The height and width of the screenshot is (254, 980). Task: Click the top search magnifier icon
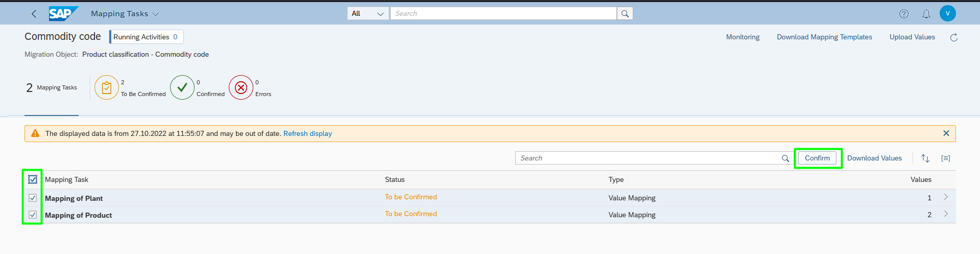(x=625, y=14)
